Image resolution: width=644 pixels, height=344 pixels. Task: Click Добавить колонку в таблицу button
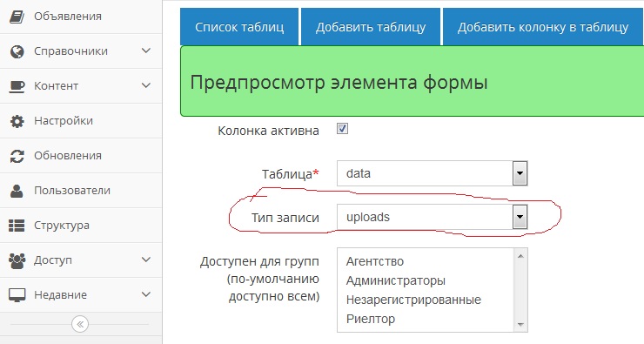(543, 27)
